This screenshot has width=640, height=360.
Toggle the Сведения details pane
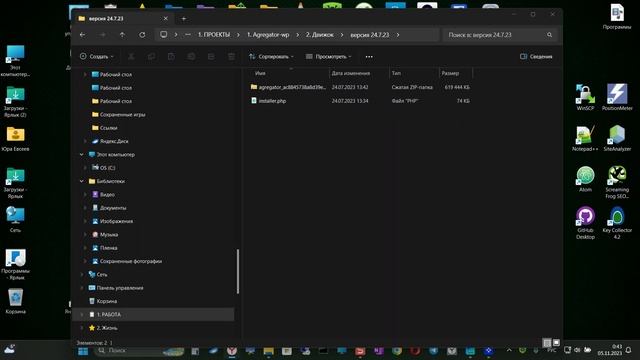pyautogui.click(x=536, y=57)
